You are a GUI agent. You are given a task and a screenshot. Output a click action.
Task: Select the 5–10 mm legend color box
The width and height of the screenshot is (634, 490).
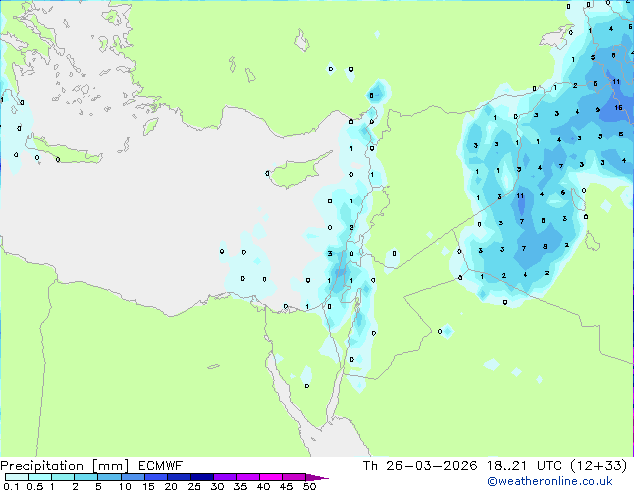[109, 477]
